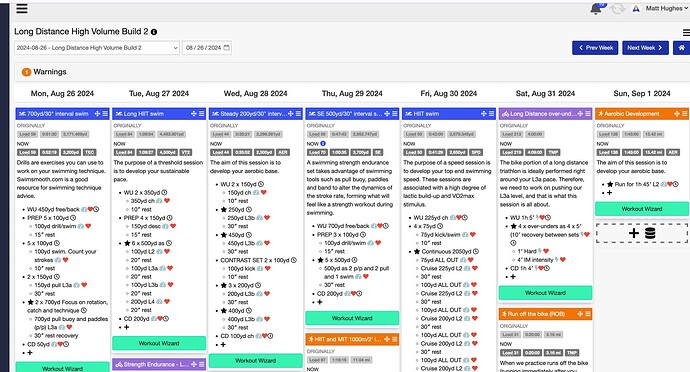Click move icon on 700yd/30" interval swim
Viewport: 690px width, 372px height.
(x=97, y=114)
